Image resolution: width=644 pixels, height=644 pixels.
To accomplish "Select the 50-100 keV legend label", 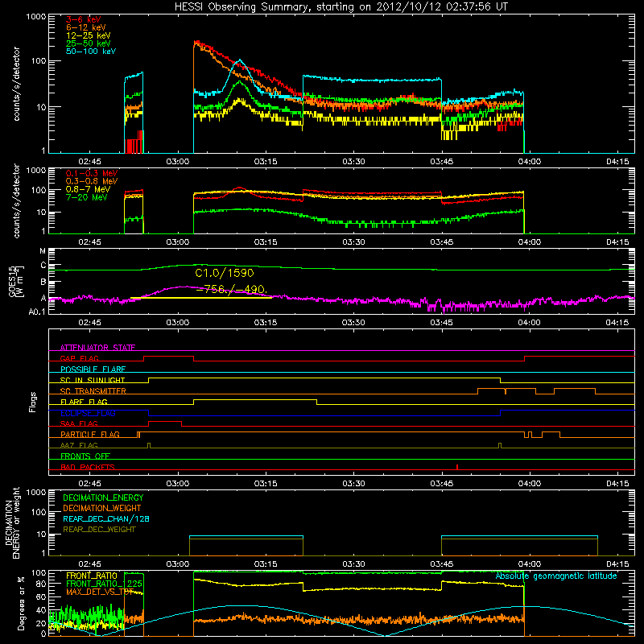I will (x=91, y=52).
